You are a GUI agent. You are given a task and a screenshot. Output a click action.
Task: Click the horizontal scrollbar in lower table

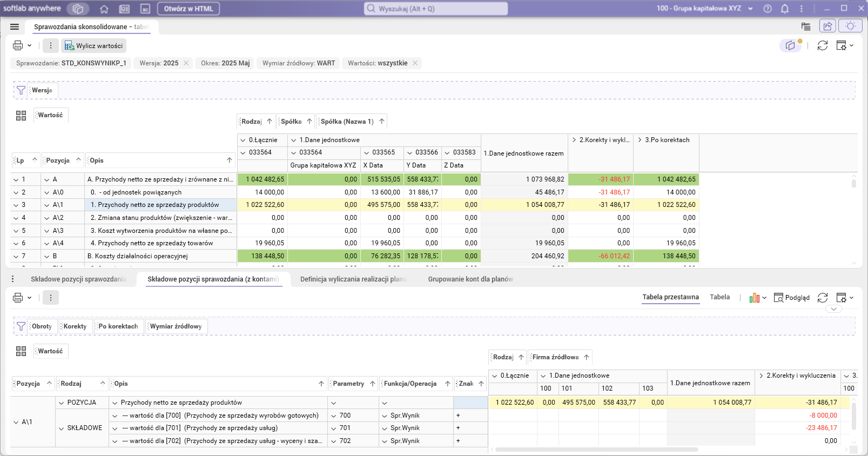point(597,449)
